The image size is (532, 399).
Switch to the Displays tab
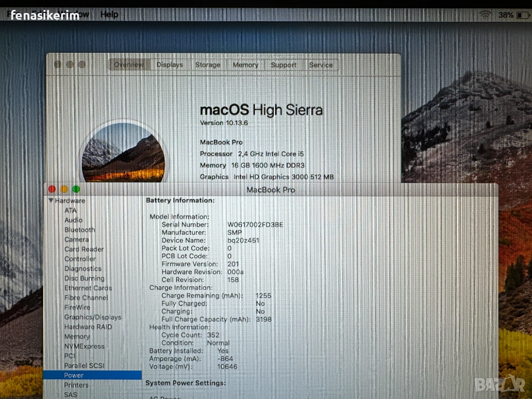pyautogui.click(x=169, y=65)
